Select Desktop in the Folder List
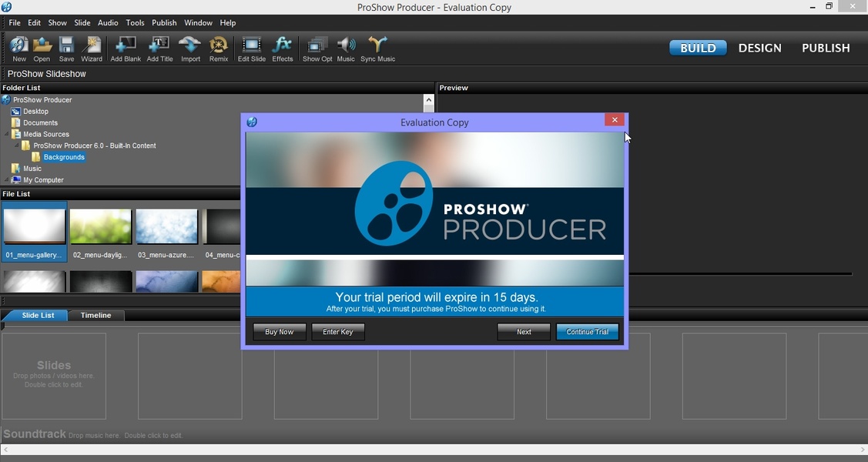Viewport: 868px width, 462px height. point(35,111)
